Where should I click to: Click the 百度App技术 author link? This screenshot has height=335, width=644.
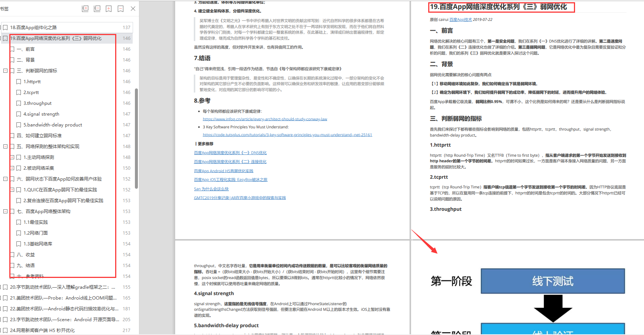461,20
